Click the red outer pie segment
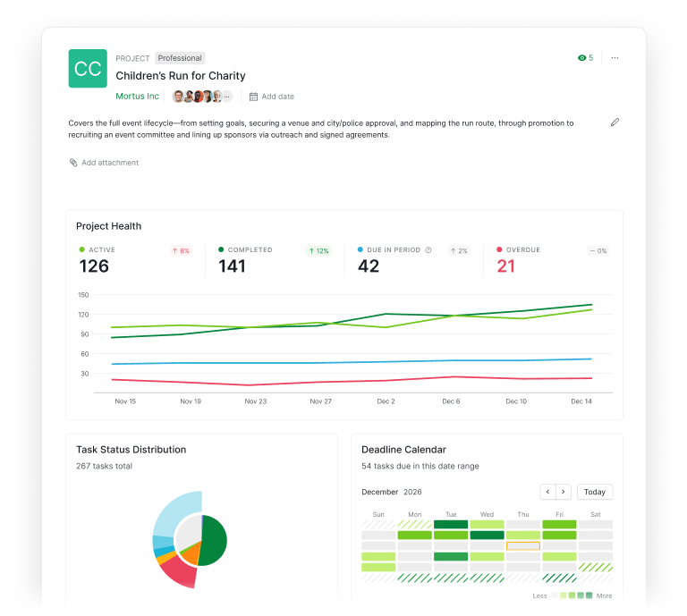 coord(180,572)
